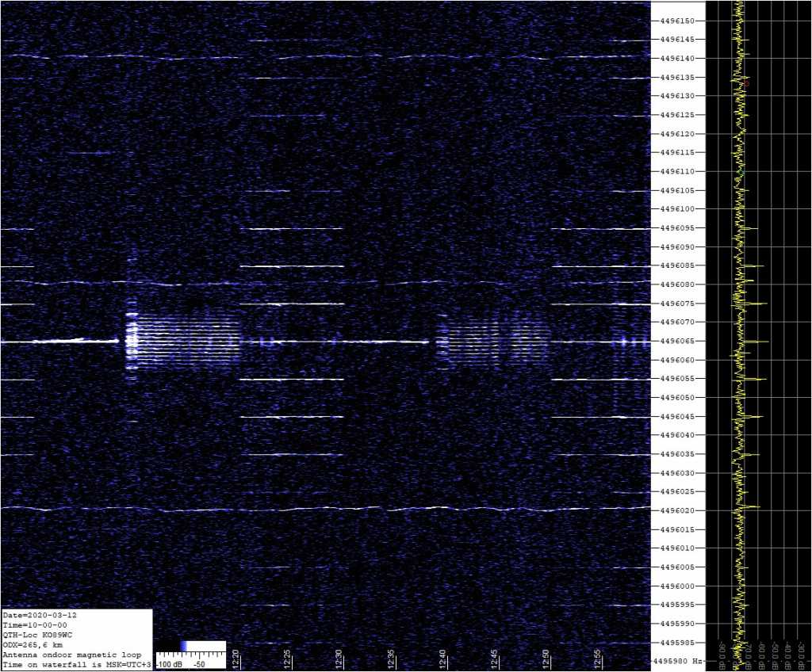Click the 4496060 frequency label

(x=677, y=360)
